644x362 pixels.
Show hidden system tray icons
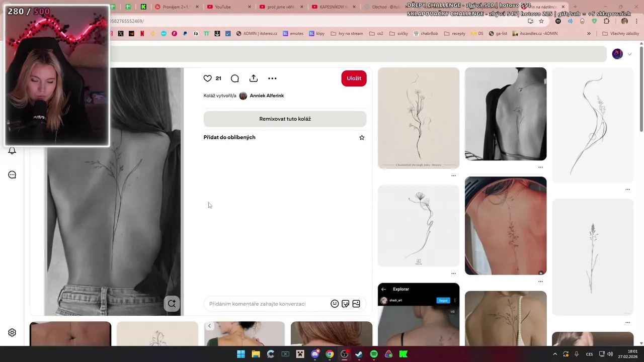point(555,354)
